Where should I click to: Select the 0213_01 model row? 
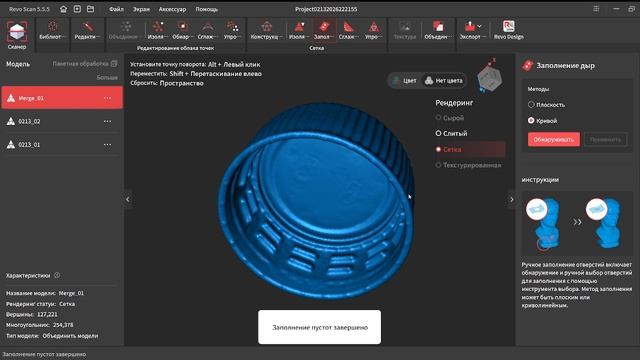pos(62,144)
